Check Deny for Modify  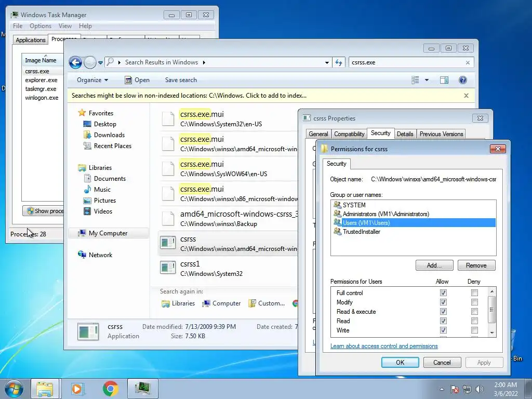(474, 302)
